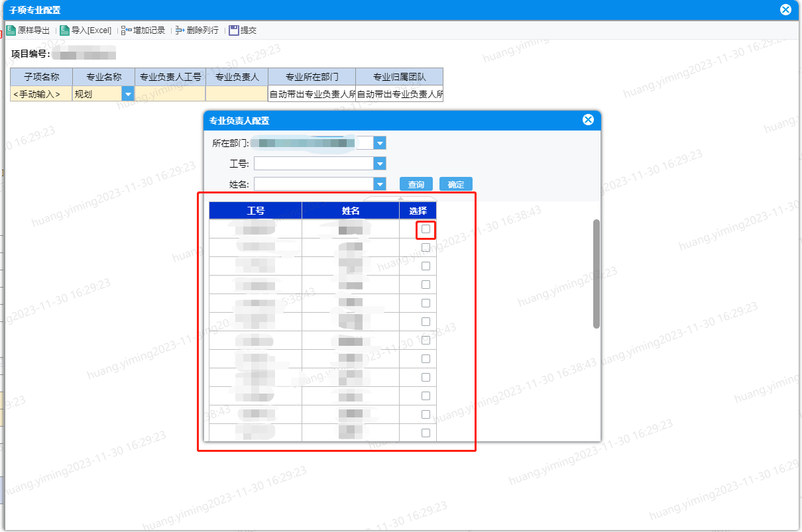Click the 子项名称 column header

41,77
